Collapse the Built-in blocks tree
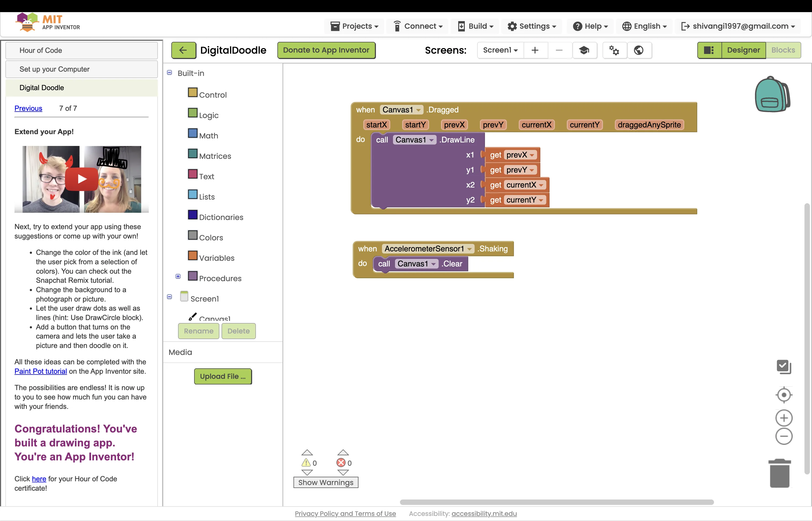The height and width of the screenshot is (521, 812). [170, 73]
